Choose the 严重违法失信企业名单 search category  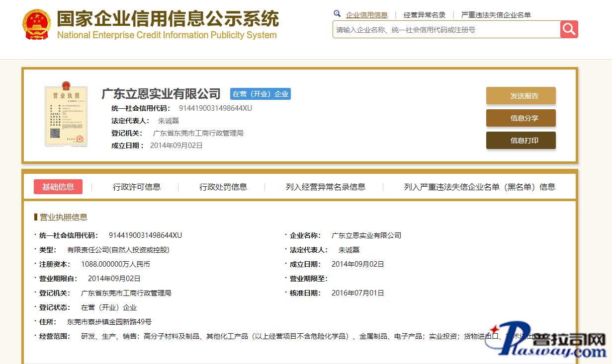click(x=496, y=15)
